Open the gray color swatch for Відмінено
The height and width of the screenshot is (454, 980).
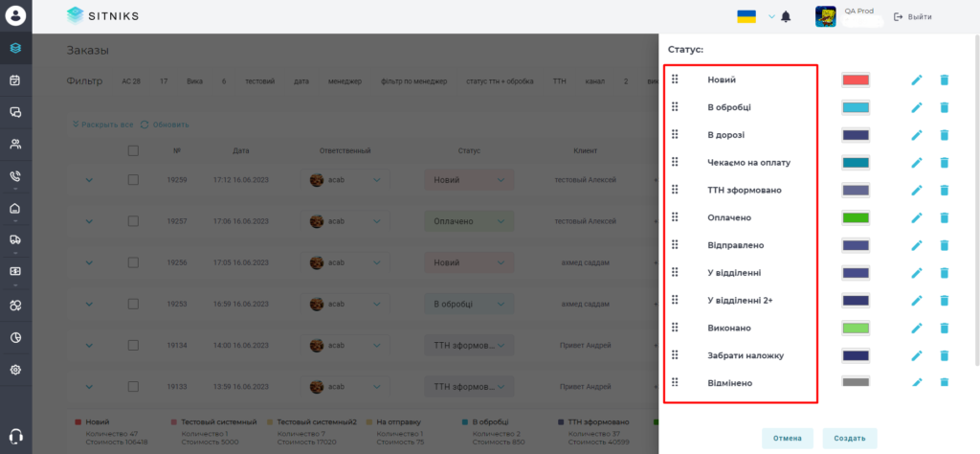(856, 382)
